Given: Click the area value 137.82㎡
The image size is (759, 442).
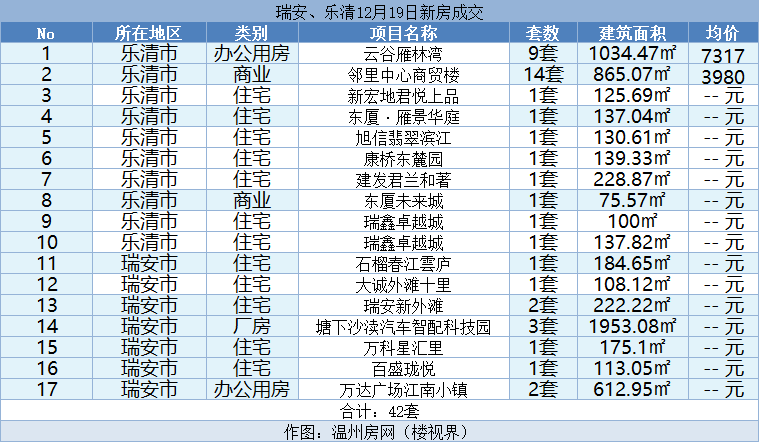Looking at the screenshot, I should [632, 242].
